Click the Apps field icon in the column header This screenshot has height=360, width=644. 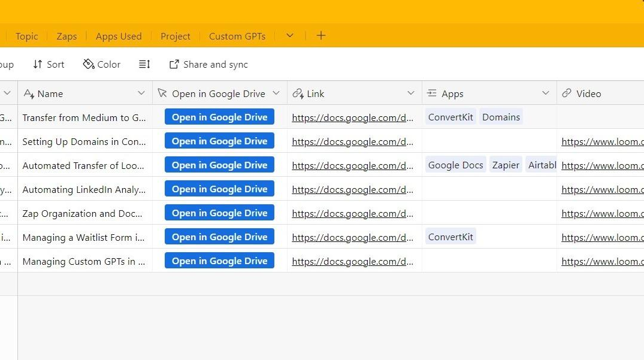coord(432,93)
